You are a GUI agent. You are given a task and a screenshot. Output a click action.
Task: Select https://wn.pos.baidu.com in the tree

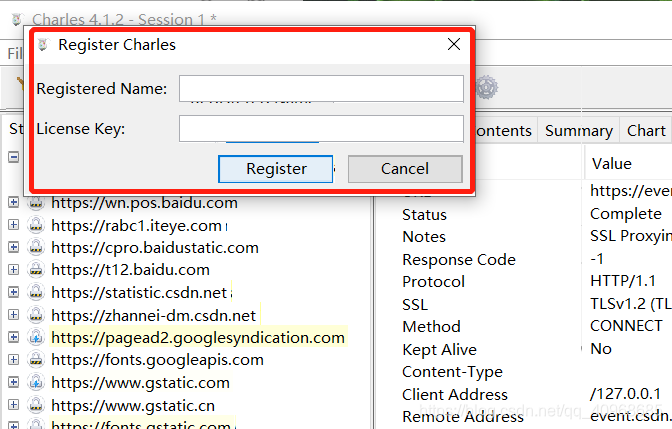[x=144, y=203]
